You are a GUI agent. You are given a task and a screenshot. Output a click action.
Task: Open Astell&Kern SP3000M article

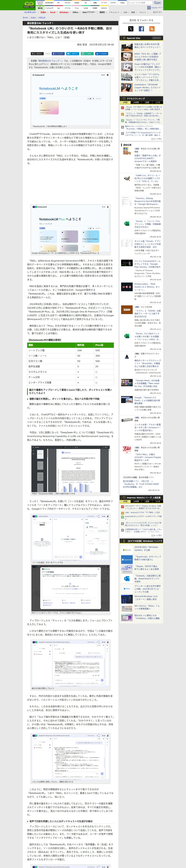point(147,88)
